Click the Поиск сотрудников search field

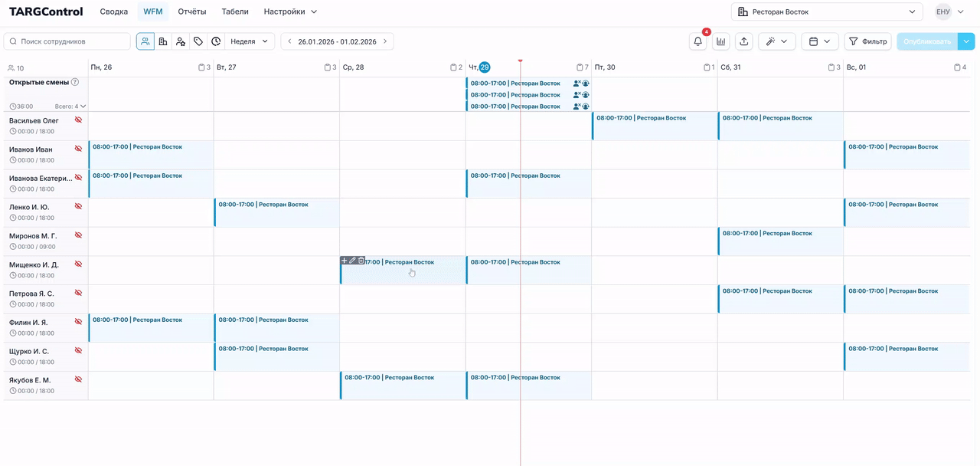click(67, 41)
